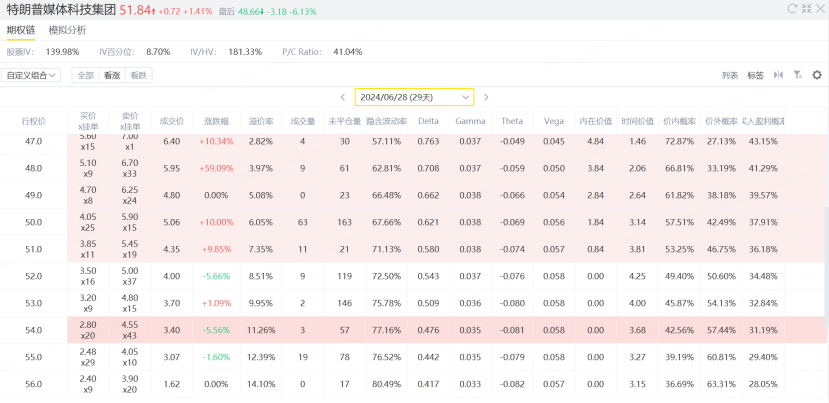Click the 内在价值 column header
829x403 pixels.
click(595, 121)
